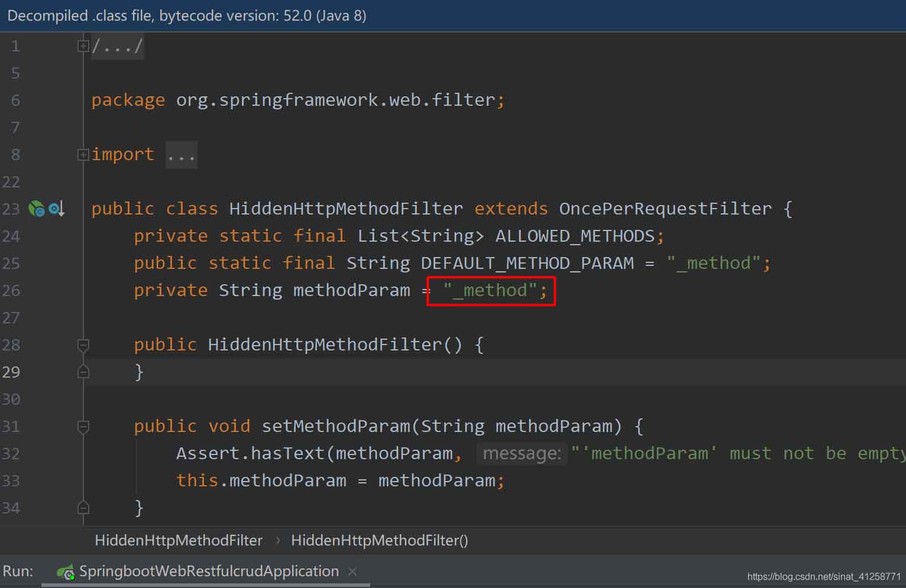The width and height of the screenshot is (906, 588).
Task: Click the fold end marker on line 29
Action: coord(83,372)
